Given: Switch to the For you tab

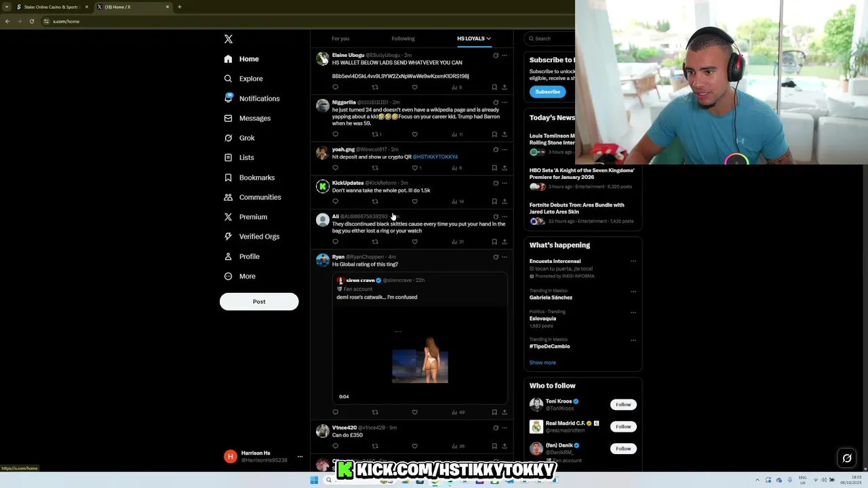Looking at the screenshot, I should tap(340, 39).
